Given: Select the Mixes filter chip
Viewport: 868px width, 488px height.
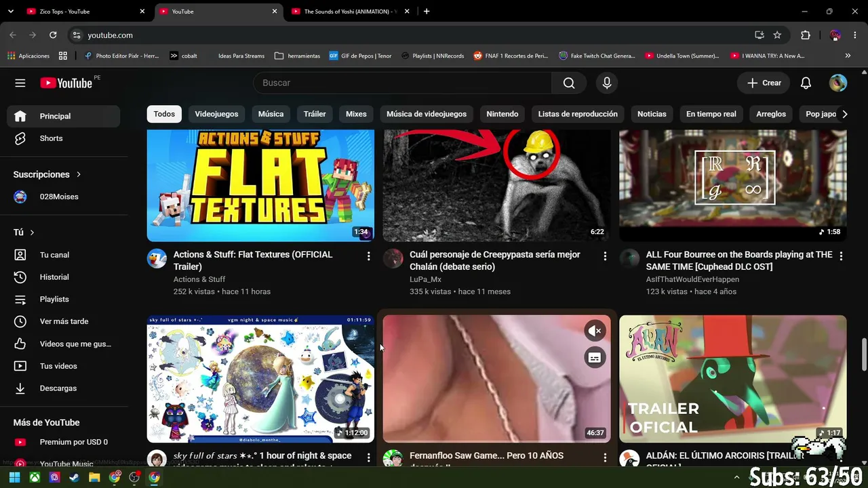Looking at the screenshot, I should click(356, 114).
